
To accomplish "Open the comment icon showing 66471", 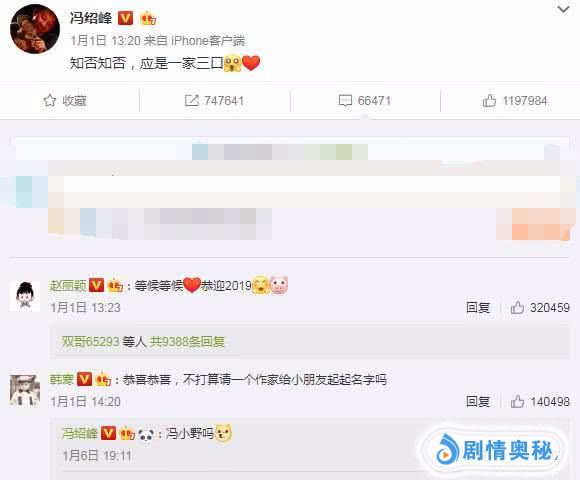I will tap(345, 101).
